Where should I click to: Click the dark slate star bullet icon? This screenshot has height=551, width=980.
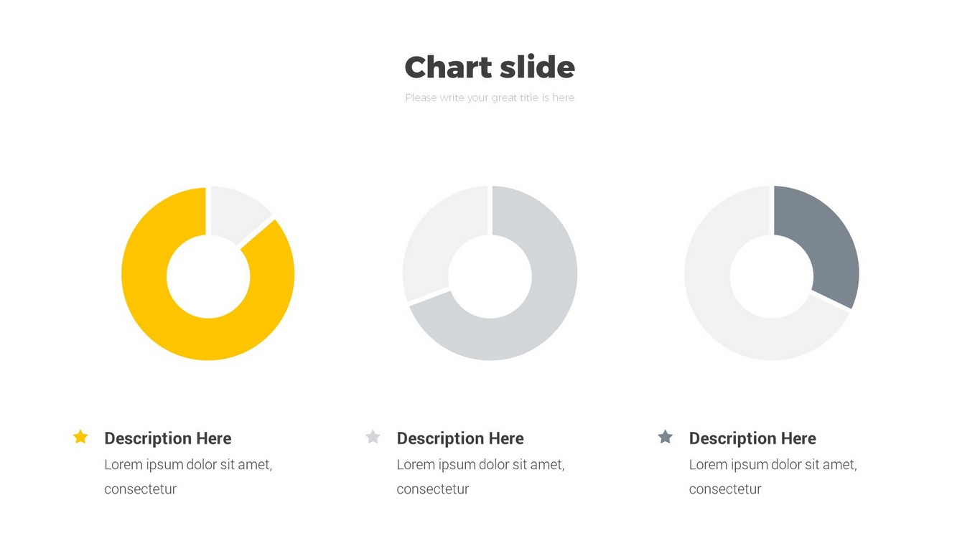(x=666, y=437)
